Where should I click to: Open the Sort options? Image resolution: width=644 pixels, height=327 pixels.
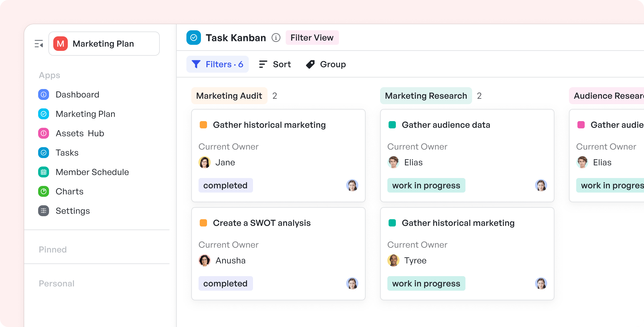275,64
